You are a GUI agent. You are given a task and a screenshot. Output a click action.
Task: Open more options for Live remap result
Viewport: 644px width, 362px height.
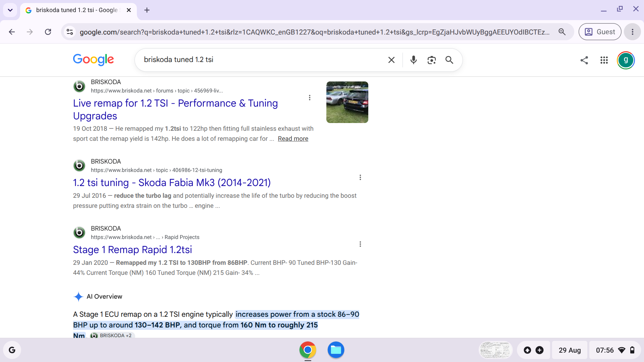(310, 98)
